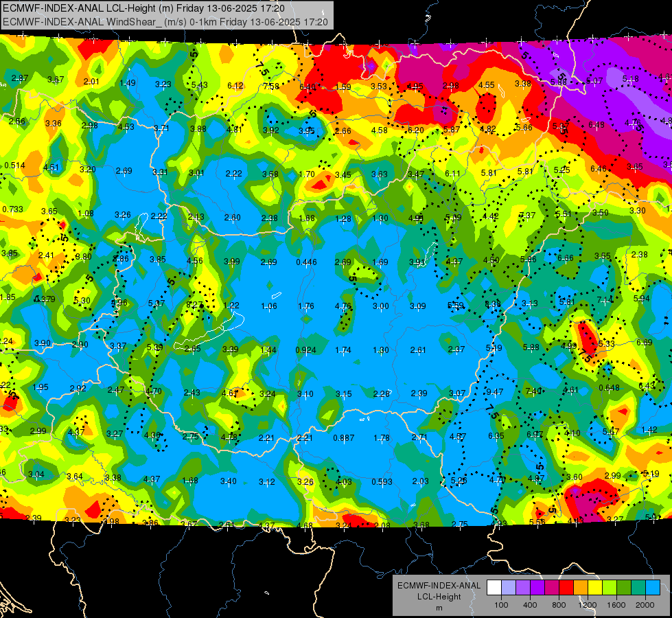Click the grid value 7.58
Viewport: 672px width, 618px height.
pos(271,87)
